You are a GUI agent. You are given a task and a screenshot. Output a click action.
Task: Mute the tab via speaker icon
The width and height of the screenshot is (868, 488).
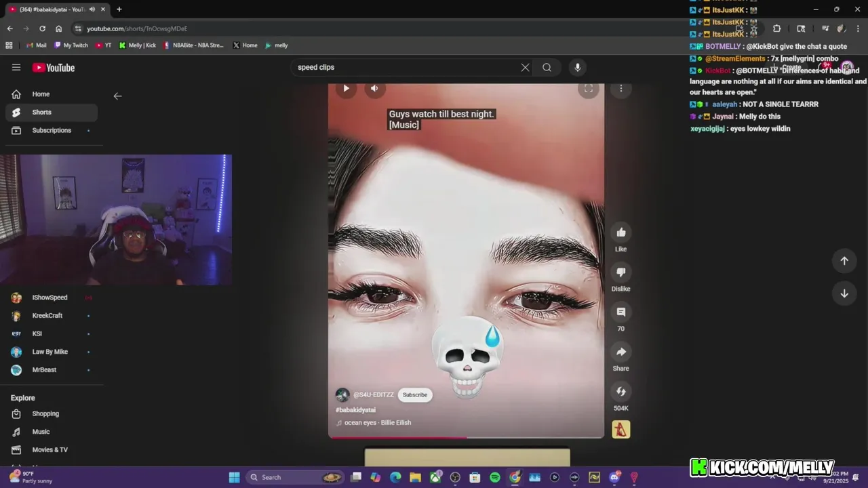click(92, 9)
